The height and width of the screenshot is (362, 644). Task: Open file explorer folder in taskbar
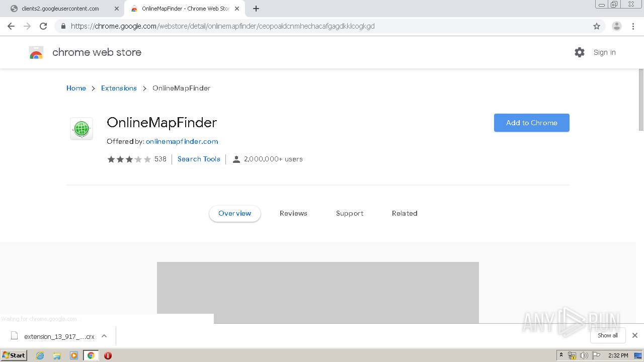click(x=57, y=355)
